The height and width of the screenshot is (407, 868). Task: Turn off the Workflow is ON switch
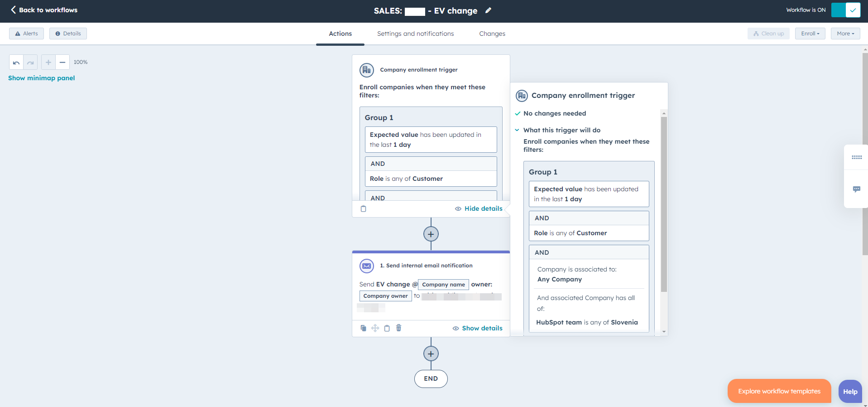845,10
